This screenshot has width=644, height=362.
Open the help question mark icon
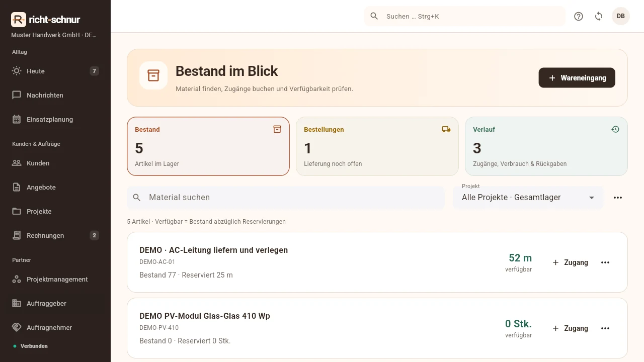[579, 16]
